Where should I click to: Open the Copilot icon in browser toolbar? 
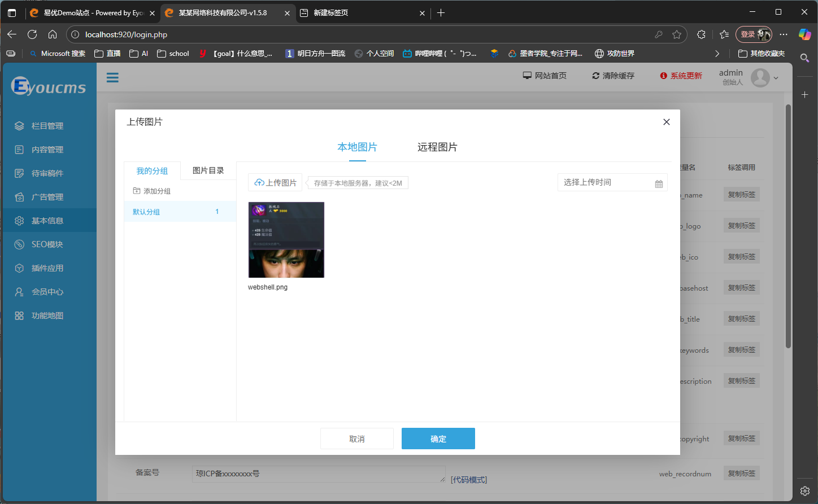(804, 34)
